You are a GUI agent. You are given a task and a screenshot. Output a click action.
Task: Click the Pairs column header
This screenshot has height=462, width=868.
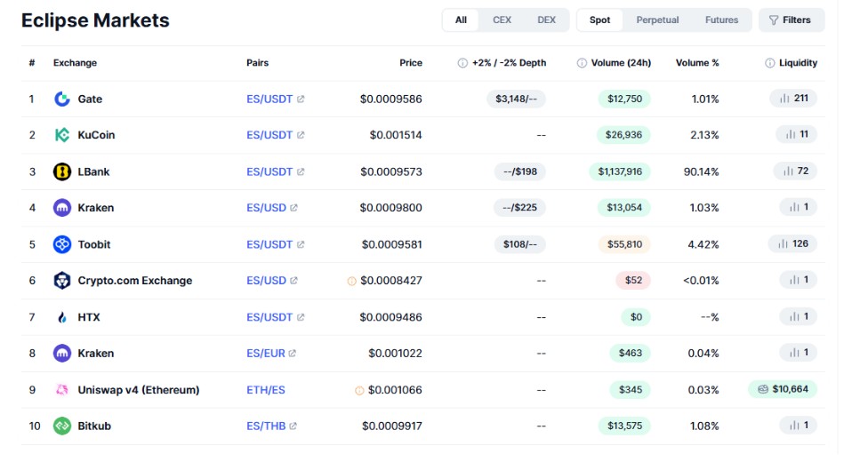click(x=257, y=63)
